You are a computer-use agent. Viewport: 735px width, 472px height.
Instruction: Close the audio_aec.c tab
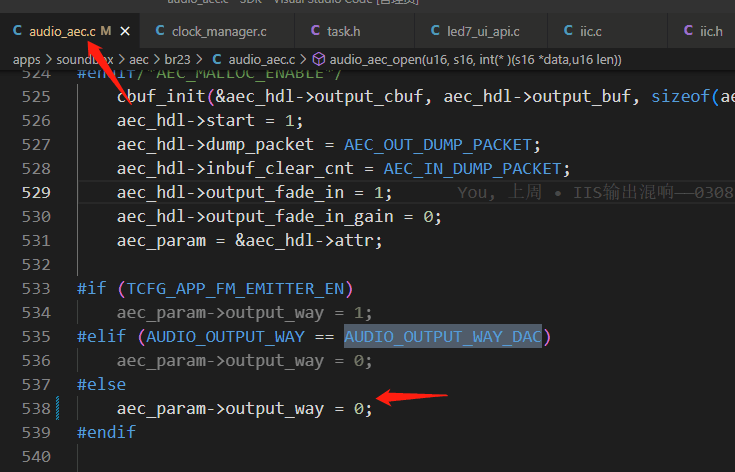tap(125, 31)
